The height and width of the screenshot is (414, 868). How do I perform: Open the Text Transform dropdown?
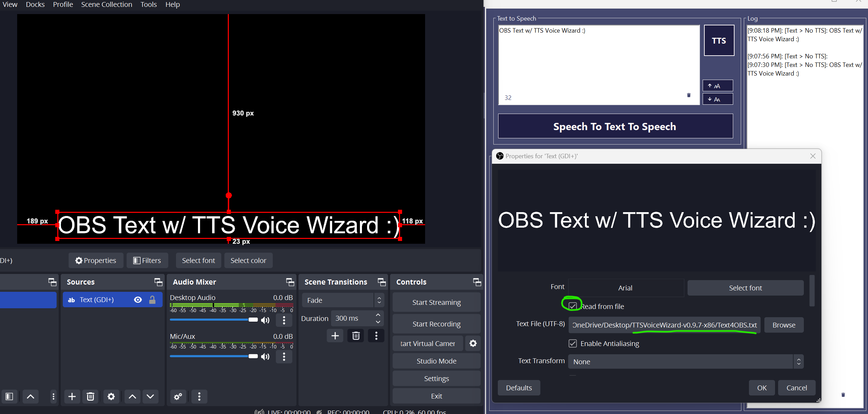pyautogui.click(x=686, y=362)
